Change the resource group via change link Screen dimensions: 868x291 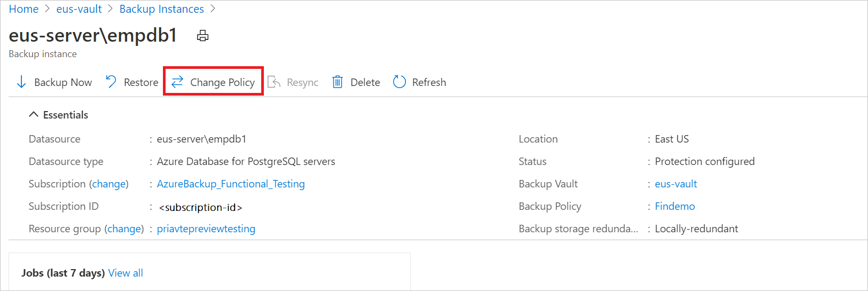(x=124, y=229)
